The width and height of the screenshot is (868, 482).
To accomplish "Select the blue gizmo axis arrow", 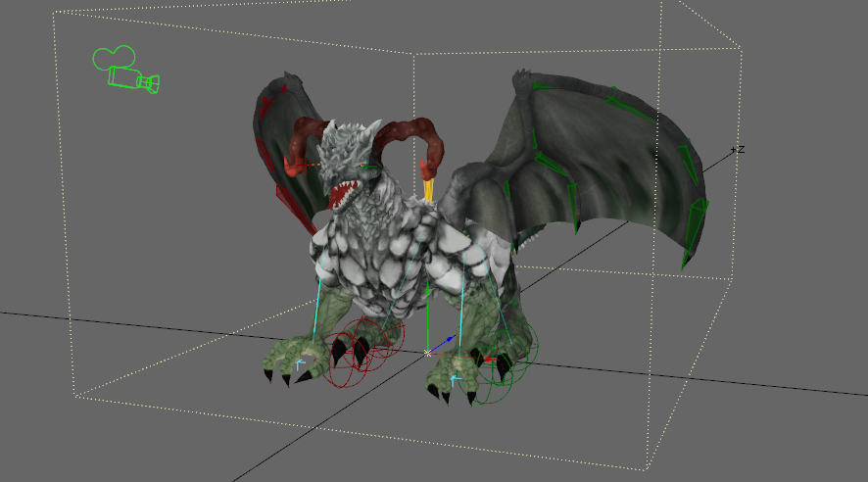I will (443, 343).
